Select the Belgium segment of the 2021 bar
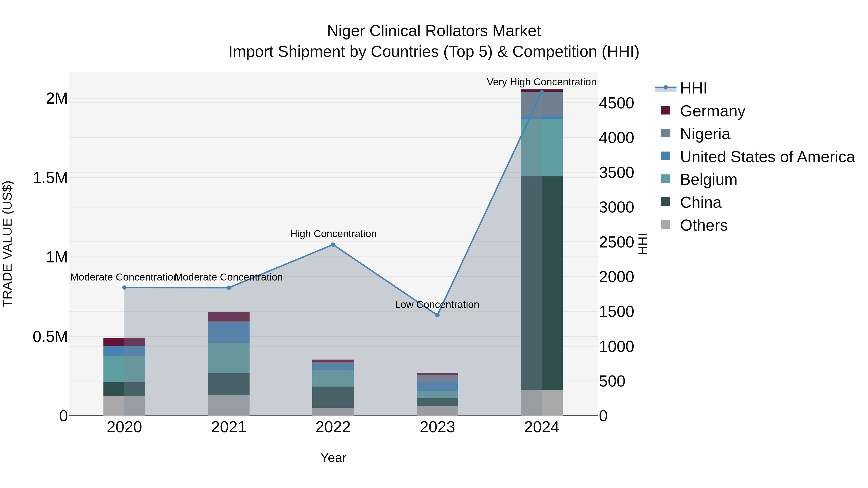 coord(229,358)
